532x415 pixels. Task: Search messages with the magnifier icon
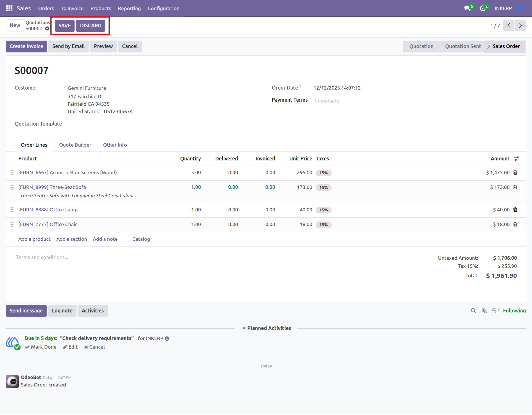(473, 311)
